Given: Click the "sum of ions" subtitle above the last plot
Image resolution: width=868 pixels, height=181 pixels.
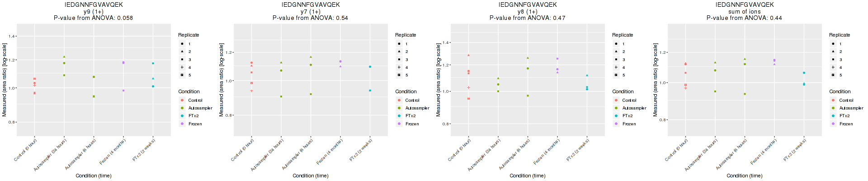Looking at the screenshot, I should tap(744, 12).
